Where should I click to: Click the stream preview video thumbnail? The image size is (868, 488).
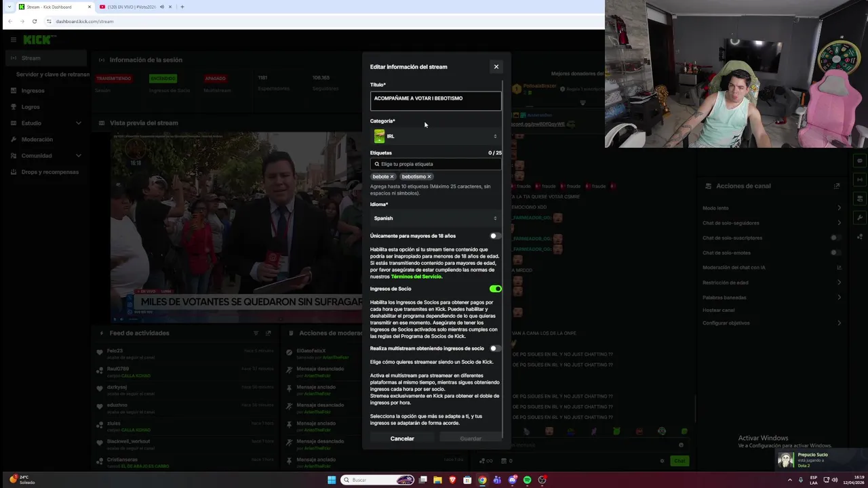click(x=236, y=227)
